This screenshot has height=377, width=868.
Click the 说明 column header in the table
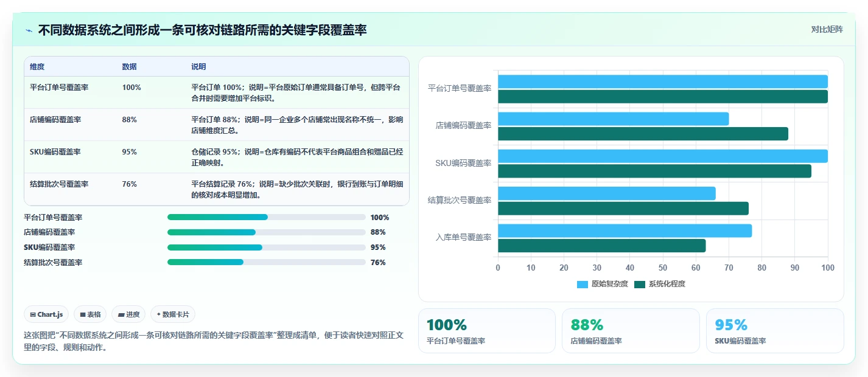coord(198,67)
